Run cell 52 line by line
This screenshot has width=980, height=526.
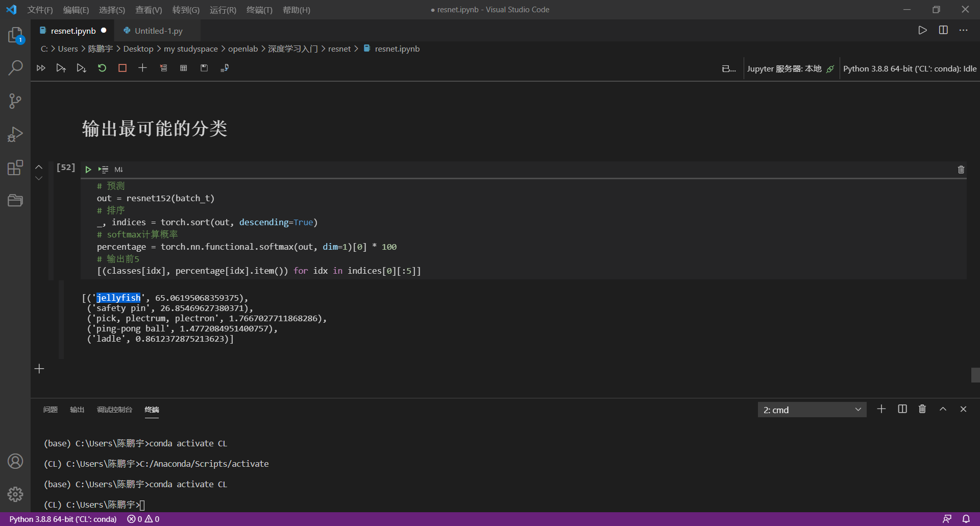click(104, 170)
